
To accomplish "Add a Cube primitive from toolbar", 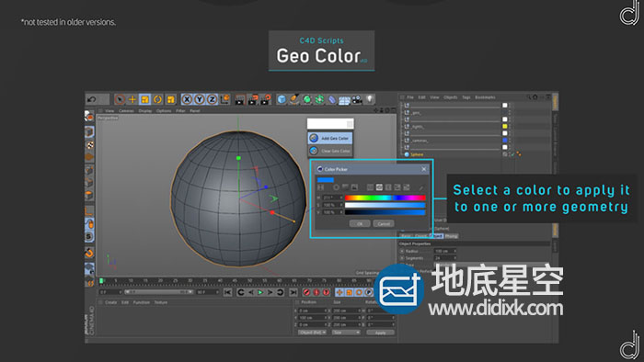I will point(282,99).
